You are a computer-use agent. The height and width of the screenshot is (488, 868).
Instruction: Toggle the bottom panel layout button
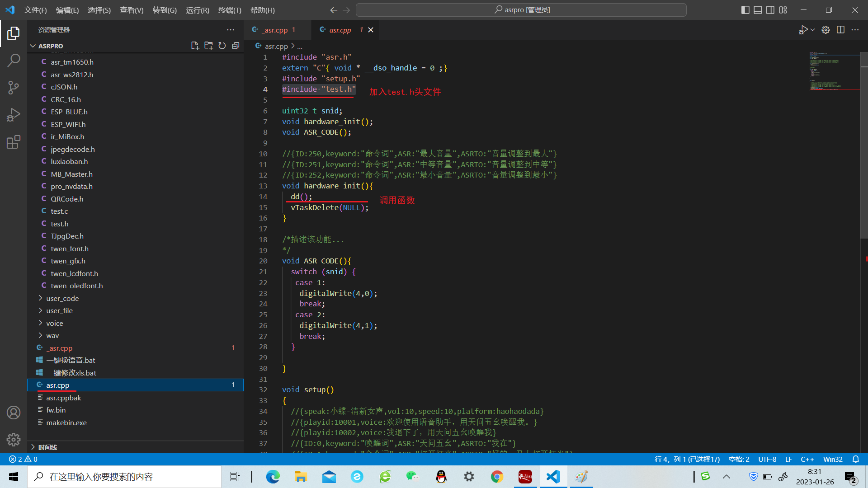758,10
